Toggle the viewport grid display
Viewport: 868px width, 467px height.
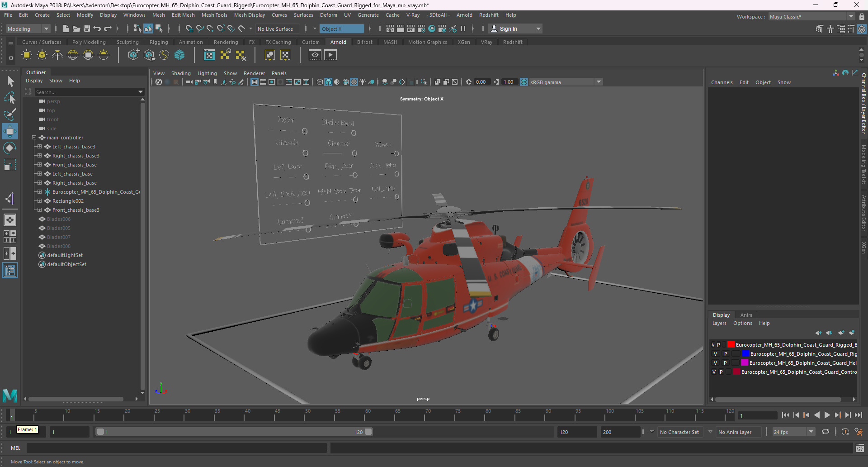click(x=255, y=82)
